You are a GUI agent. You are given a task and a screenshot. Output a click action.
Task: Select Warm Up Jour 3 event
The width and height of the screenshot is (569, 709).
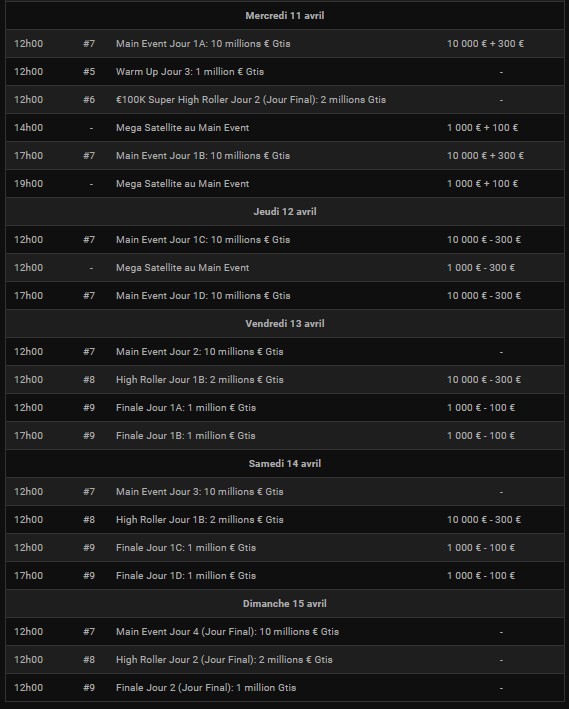point(284,71)
